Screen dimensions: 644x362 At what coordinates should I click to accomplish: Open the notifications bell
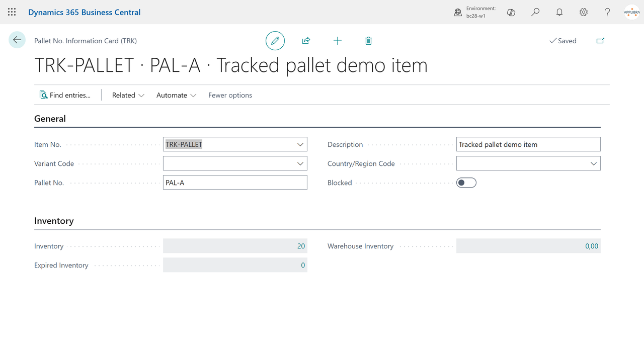point(559,12)
